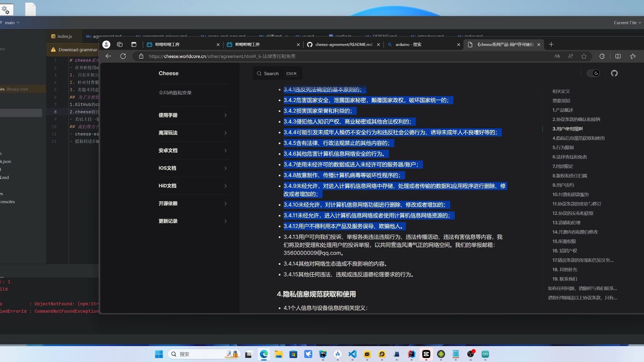Viewport: 644px width, 362px height.
Task: Jump to 16. 知识产权 in the outline
Action: click(565, 251)
